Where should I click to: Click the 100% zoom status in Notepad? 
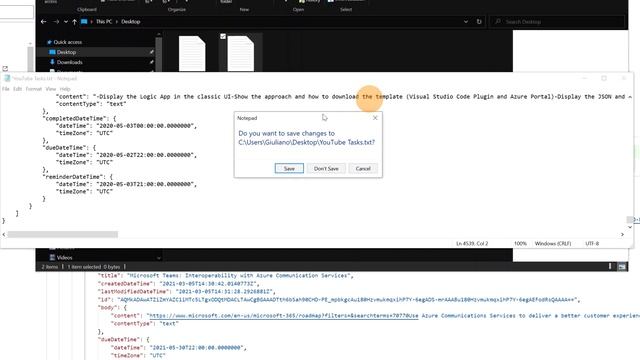tap(520, 244)
